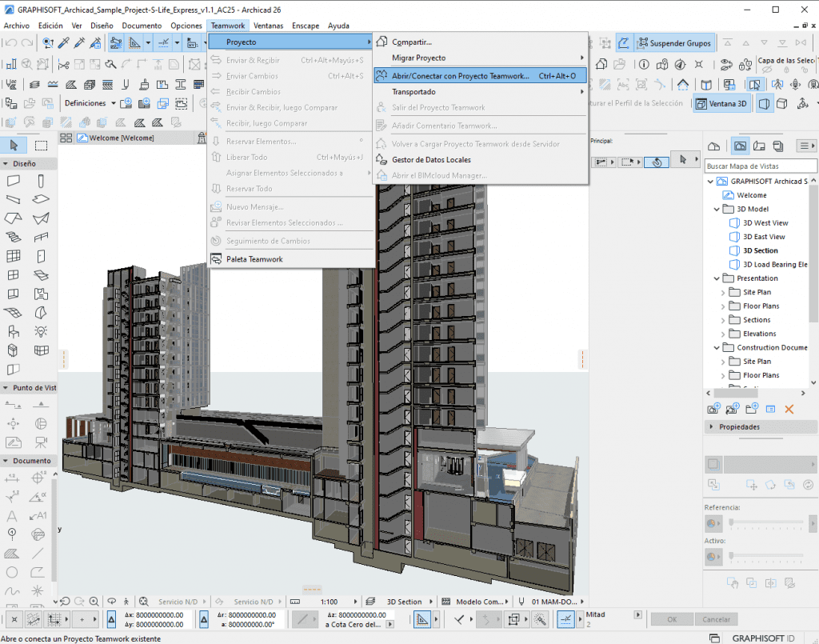Expand the Propiedades panel
The height and width of the screenshot is (644, 819).
coord(713,427)
